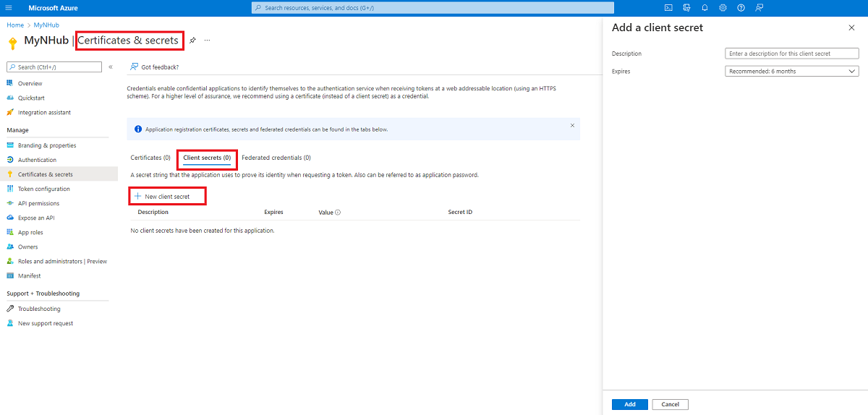Screen dimensions: 868x415
Task: Click the Expose an API cloud icon
Action: [10, 218]
